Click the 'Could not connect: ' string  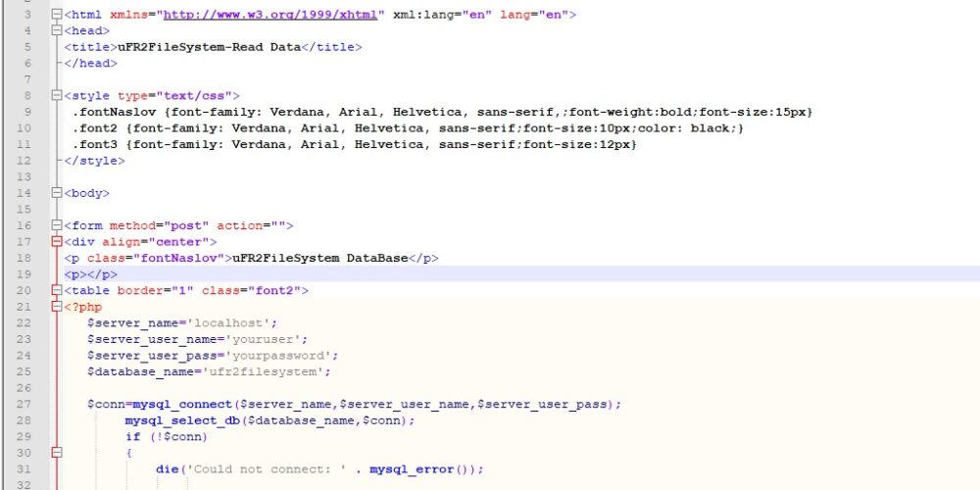[267, 469]
